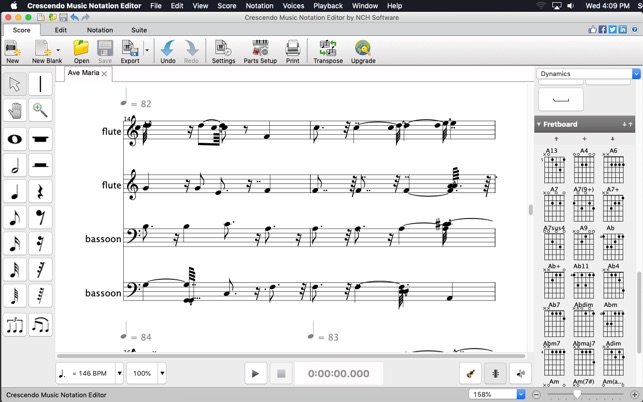Select the eighth rest tool

pos(40,217)
